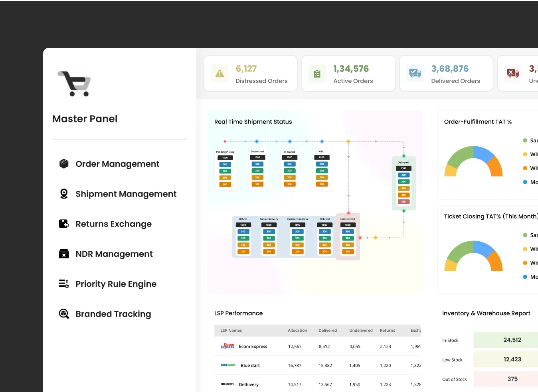Click Blue dart delivered value 15,382

point(325,365)
